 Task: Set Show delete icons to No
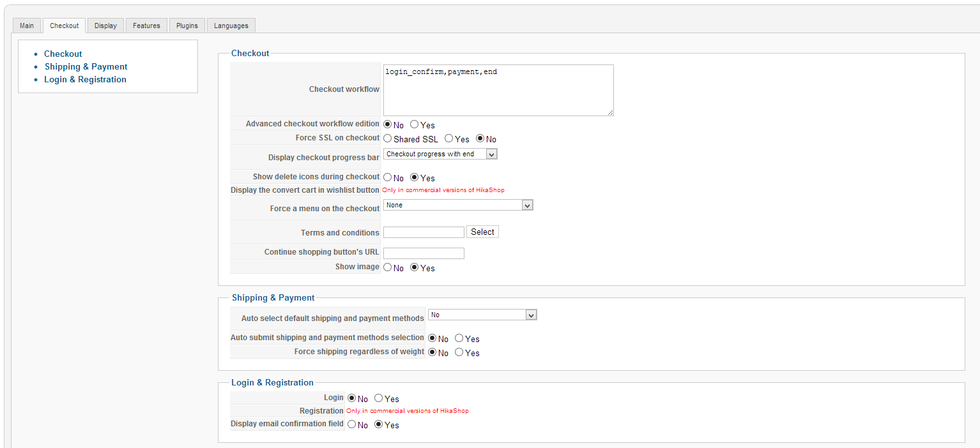click(388, 177)
